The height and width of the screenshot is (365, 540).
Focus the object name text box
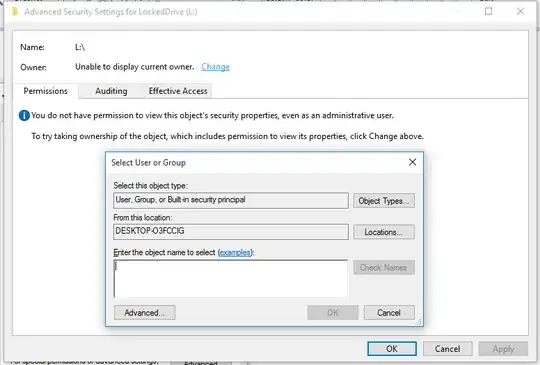(230, 279)
